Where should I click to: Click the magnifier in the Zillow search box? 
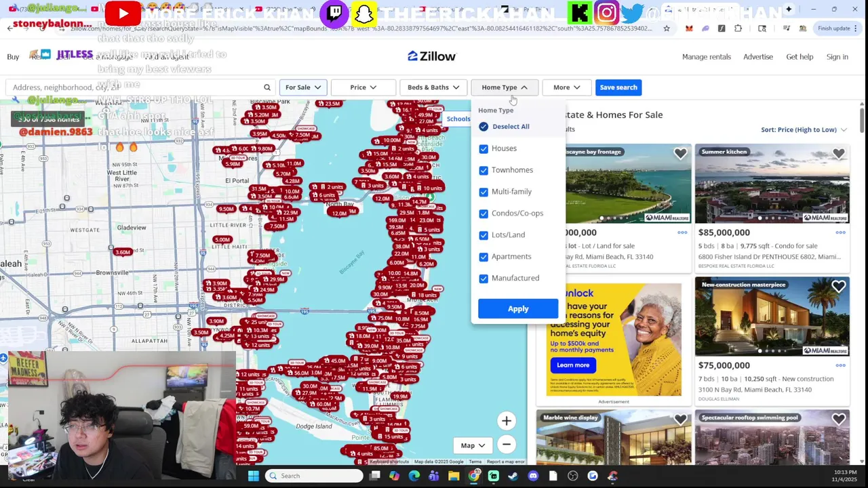pos(267,87)
